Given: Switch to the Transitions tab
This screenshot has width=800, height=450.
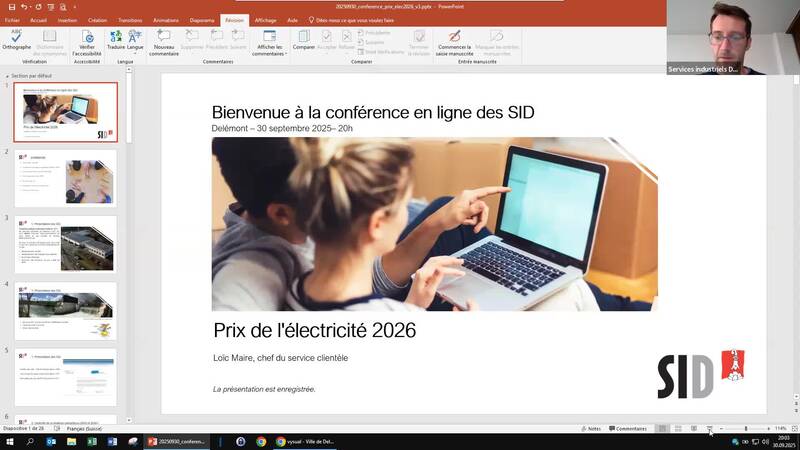Looking at the screenshot, I should (130, 20).
